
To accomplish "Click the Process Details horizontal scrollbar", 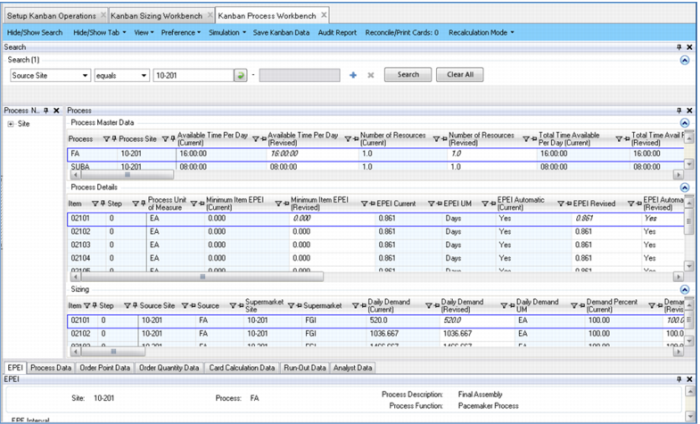I will point(375,277).
